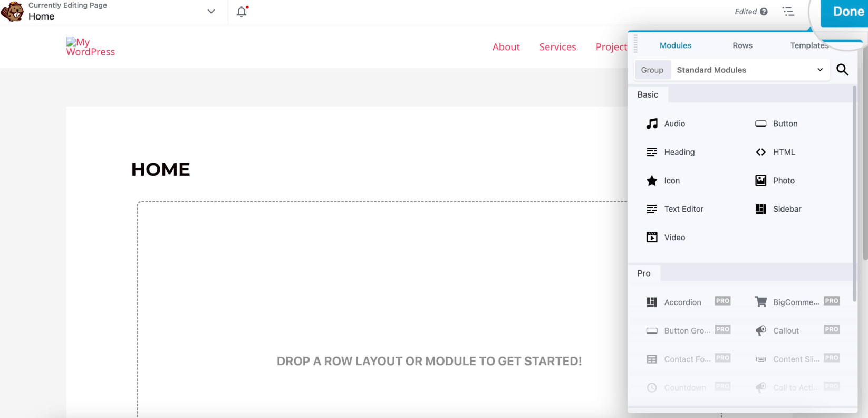The width and height of the screenshot is (868, 418).
Task: Click the Currently Editing Page label
Action: click(x=67, y=5)
